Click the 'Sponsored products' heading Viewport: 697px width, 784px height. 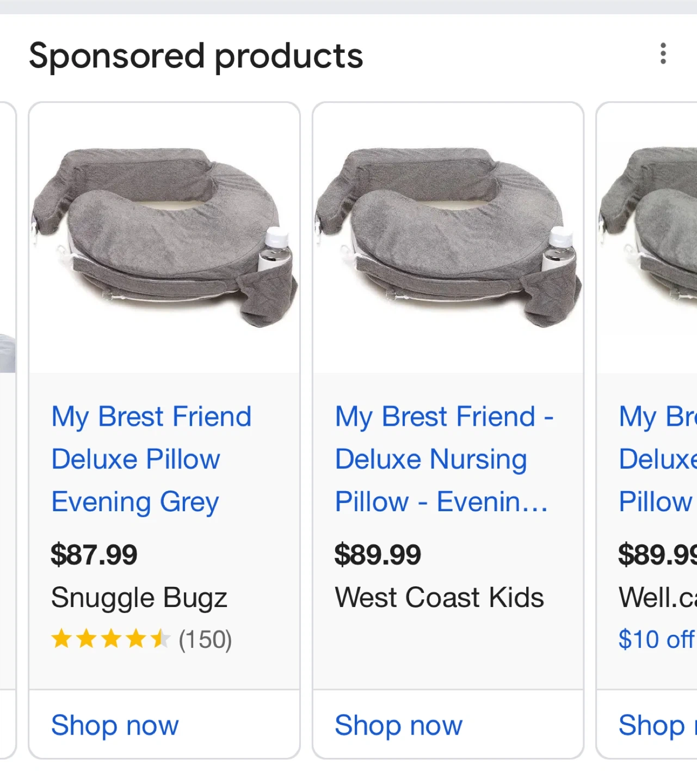[x=196, y=56]
